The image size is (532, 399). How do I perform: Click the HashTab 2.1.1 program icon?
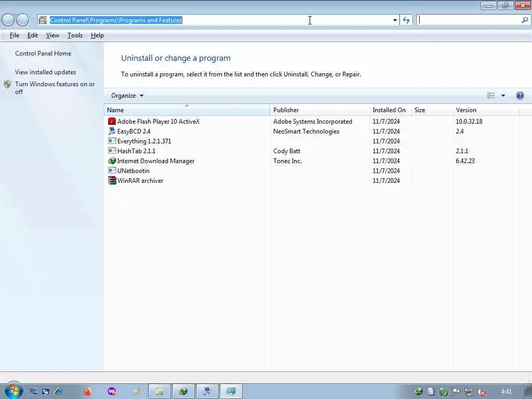112,150
